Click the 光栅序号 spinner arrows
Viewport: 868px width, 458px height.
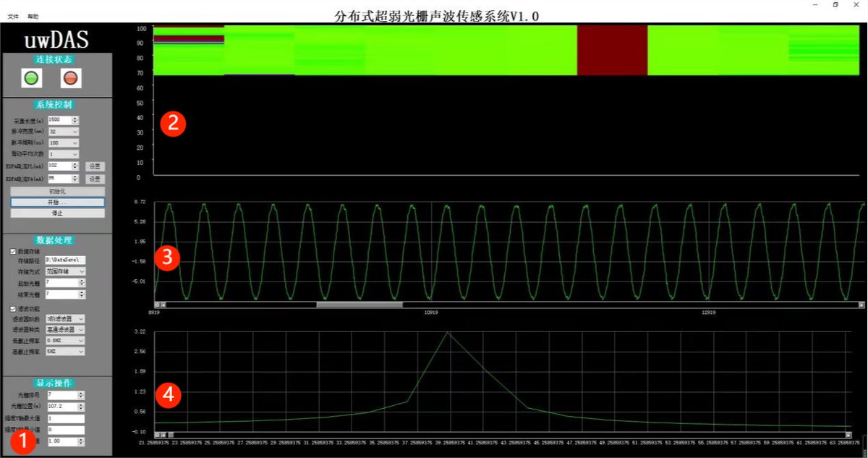pos(82,395)
